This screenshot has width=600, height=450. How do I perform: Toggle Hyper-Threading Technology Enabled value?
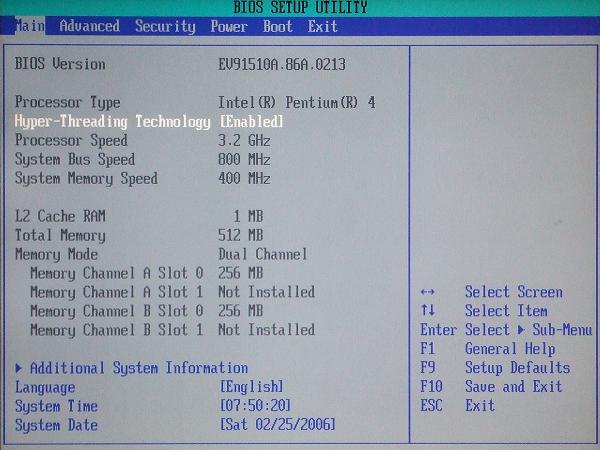pyautogui.click(x=252, y=122)
